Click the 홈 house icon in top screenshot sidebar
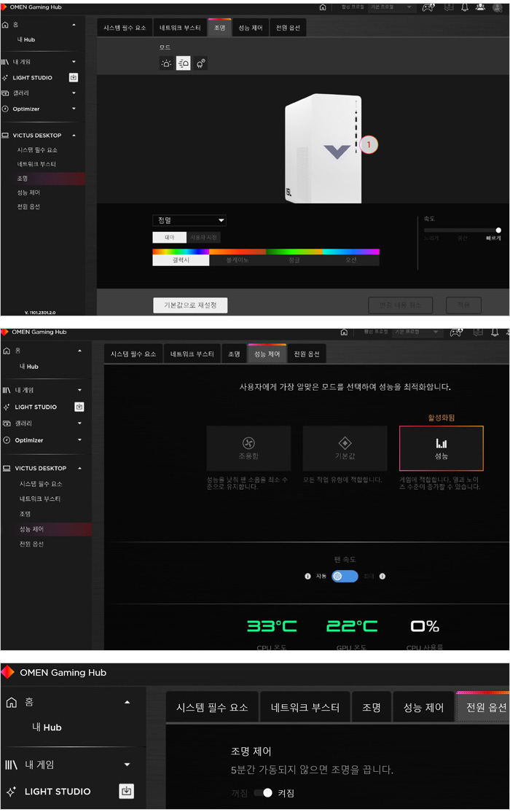 pos(5,25)
